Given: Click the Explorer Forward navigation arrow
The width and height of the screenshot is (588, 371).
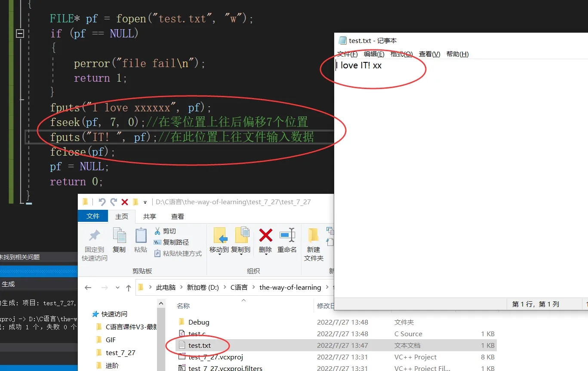Looking at the screenshot, I should (x=104, y=288).
